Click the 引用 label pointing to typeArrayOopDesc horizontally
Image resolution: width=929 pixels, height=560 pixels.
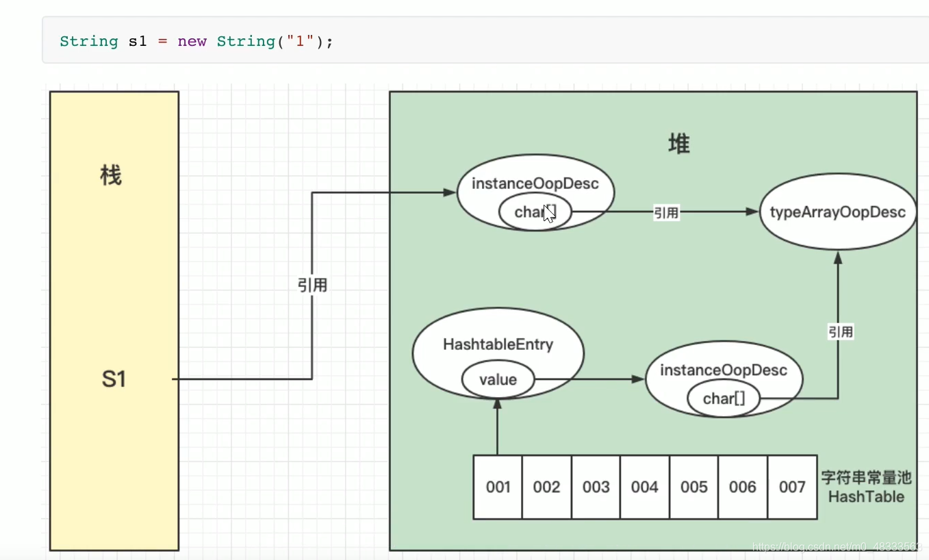click(x=666, y=213)
